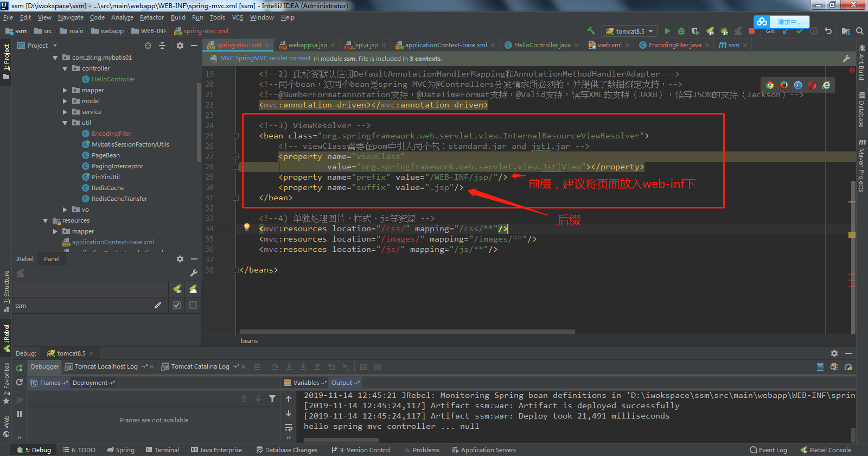Toggle soft-wrap in console output
This screenshot has height=456, width=868.
(x=289, y=427)
